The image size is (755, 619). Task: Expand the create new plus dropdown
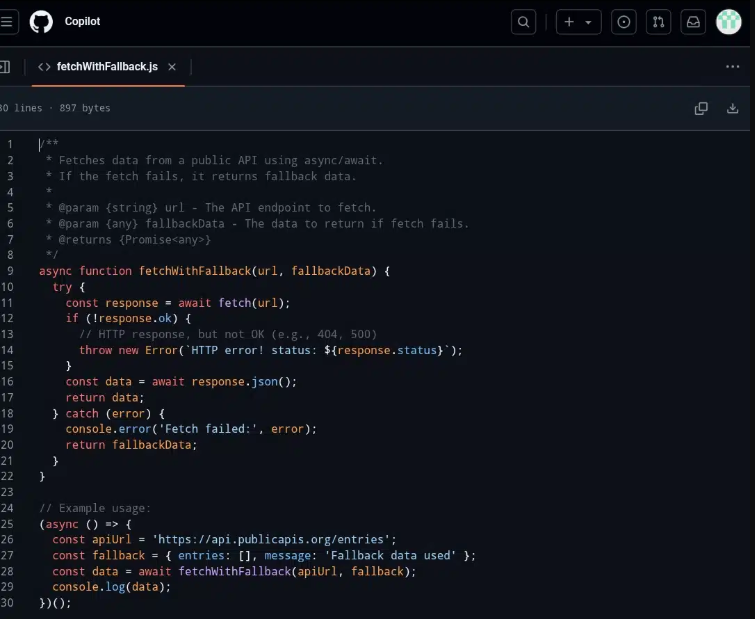(578, 22)
